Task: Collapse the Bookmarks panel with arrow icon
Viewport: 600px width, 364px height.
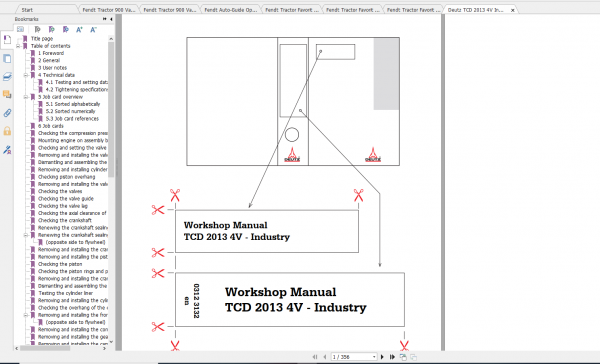Action: point(111,19)
